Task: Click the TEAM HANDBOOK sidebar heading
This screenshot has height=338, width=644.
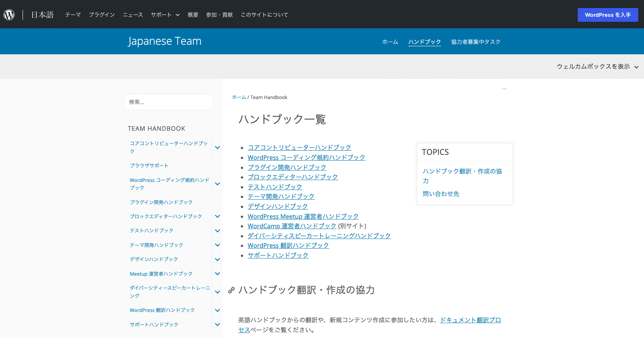Action: pyautogui.click(x=157, y=128)
